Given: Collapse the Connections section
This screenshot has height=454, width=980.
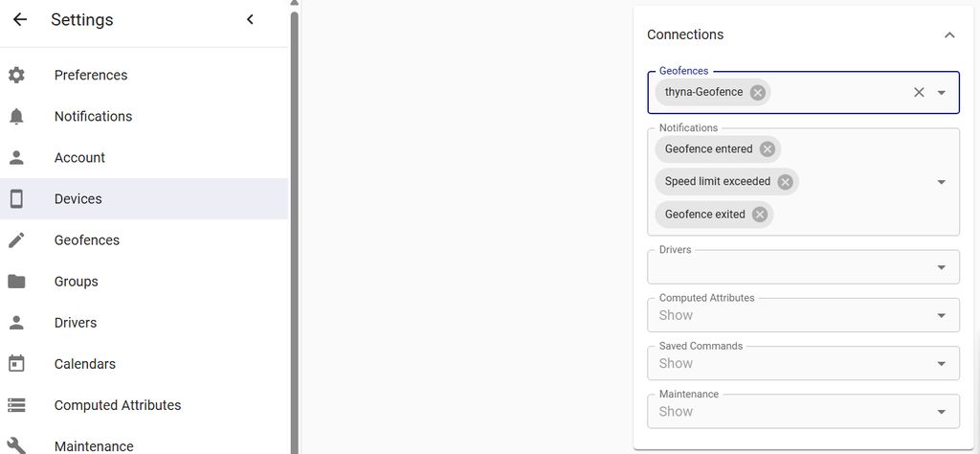Looking at the screenshot, I should click(x=949, y=35).
